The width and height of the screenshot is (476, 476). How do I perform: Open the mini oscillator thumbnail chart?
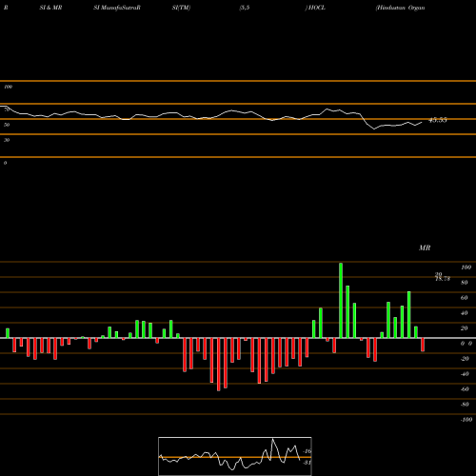point(235,456)
